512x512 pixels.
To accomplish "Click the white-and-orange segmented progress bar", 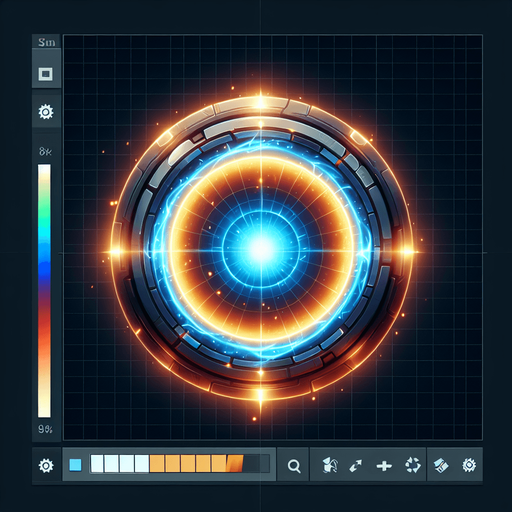I will tap(180, 464).
